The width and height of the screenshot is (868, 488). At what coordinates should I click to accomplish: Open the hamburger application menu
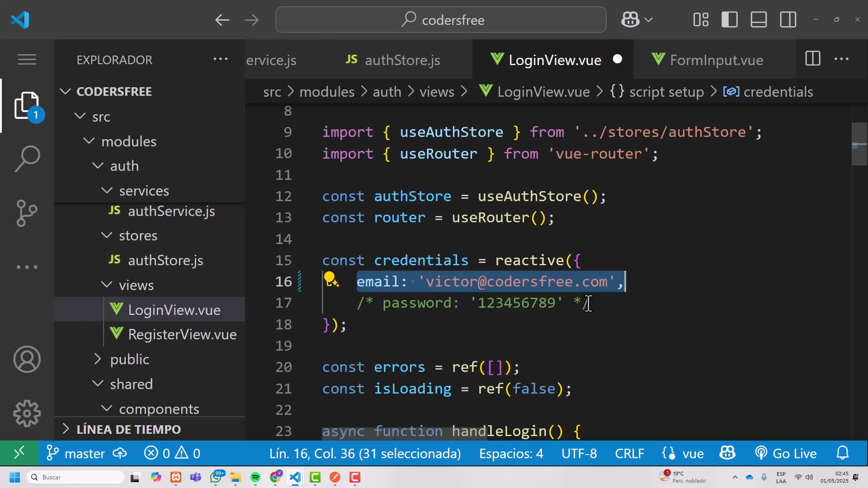[27, 59]
